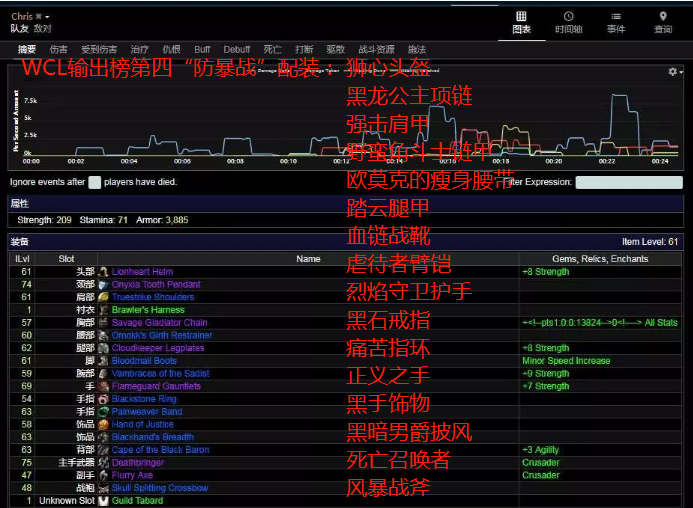This screenshot has height=508, width=693.
Task: Open the Lionheart Helm item link
Action: coord(142,272)
